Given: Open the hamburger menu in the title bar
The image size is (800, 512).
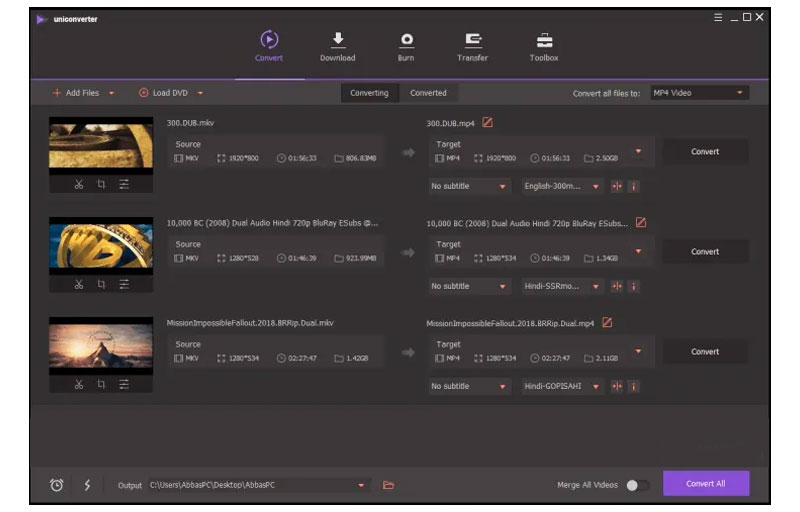Looking at the screenshot, I should coord(718,18).
